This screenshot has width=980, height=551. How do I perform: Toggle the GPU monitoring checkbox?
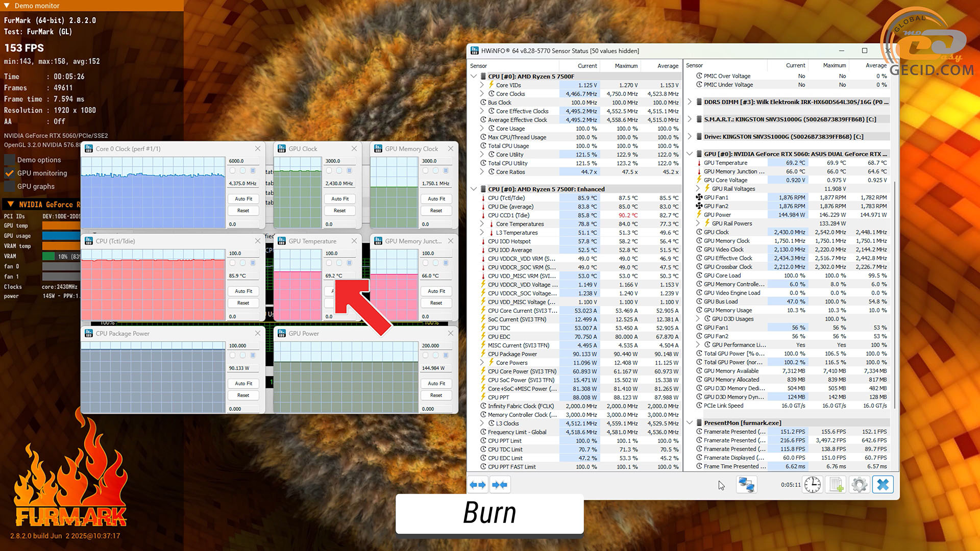tap(9, 173)
